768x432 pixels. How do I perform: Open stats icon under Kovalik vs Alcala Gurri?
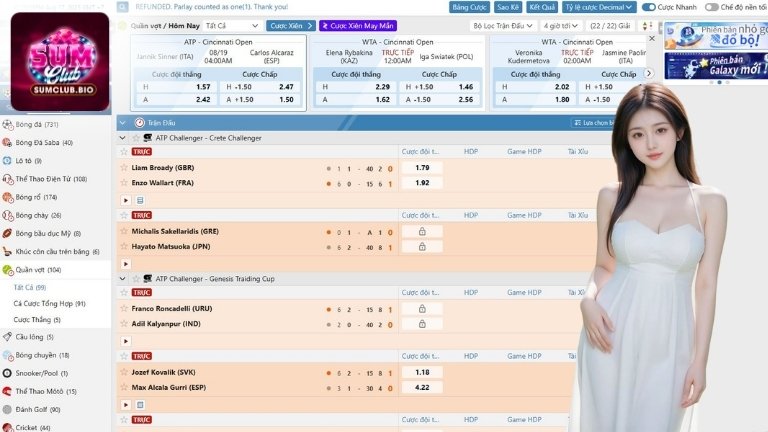140,405
